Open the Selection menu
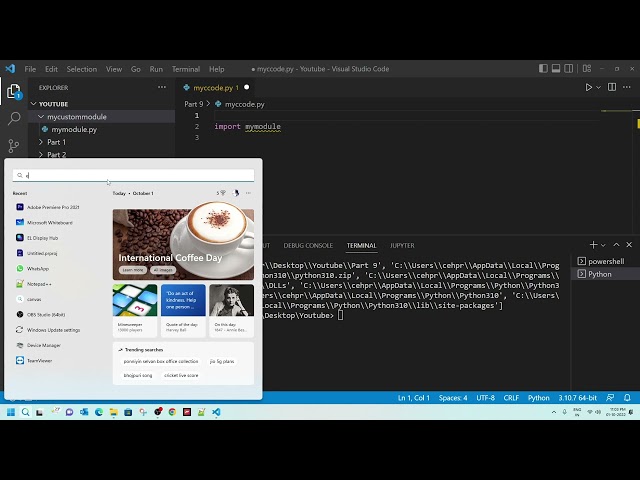 [x=82, y=69]
